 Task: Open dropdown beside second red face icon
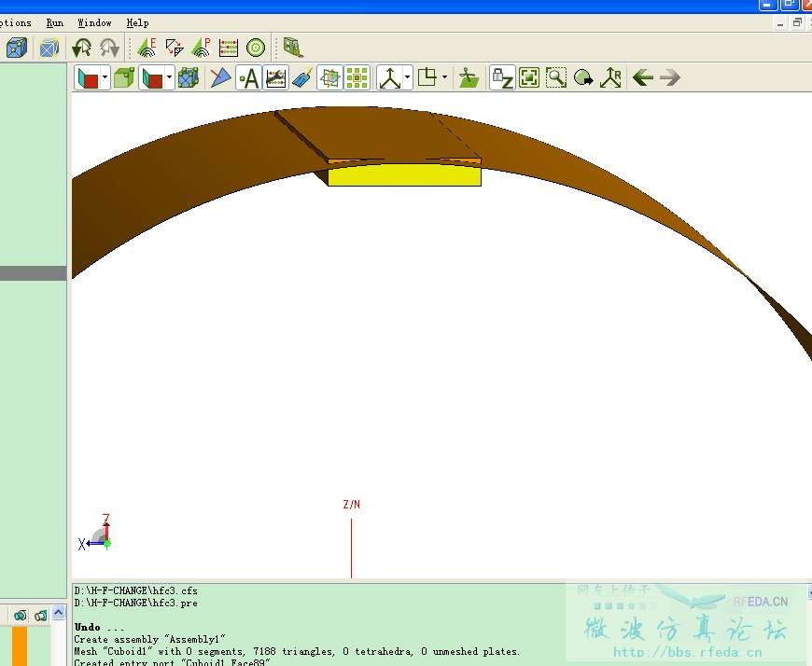[169, 78]
